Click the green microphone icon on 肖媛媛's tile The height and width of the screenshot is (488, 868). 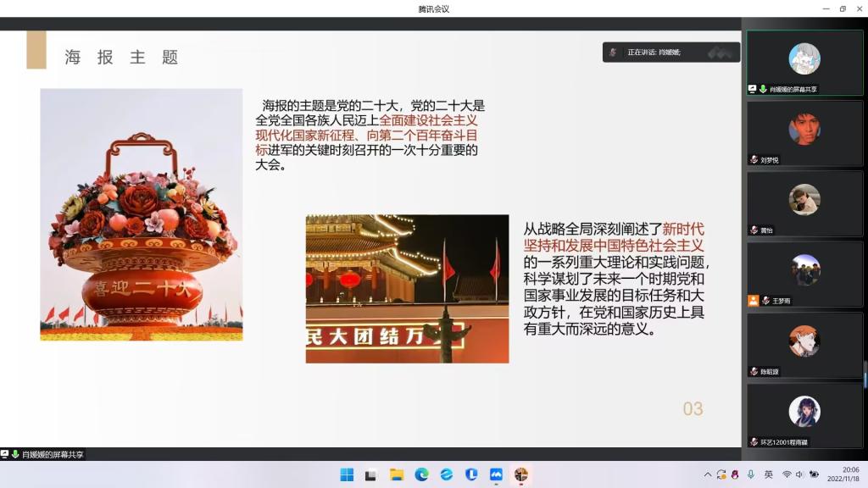tap(762, 89)
